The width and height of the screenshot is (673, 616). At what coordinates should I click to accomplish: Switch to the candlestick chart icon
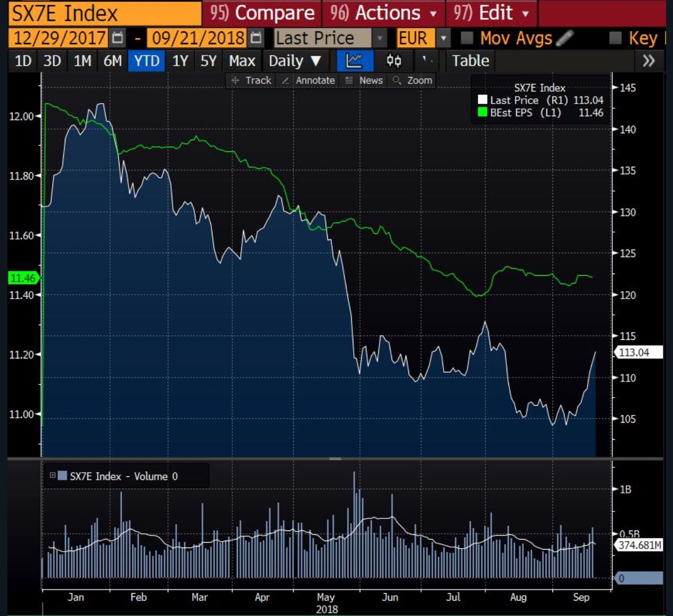point(394,61)
